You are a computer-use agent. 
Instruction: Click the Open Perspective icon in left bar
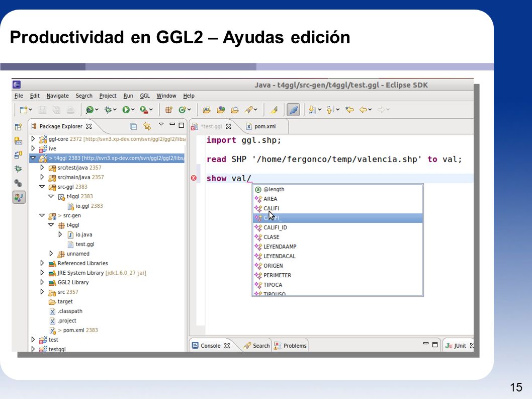coord(18,127)
